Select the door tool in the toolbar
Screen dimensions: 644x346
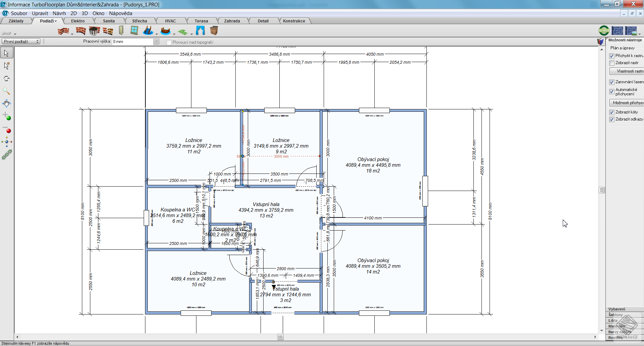(121, 31)
